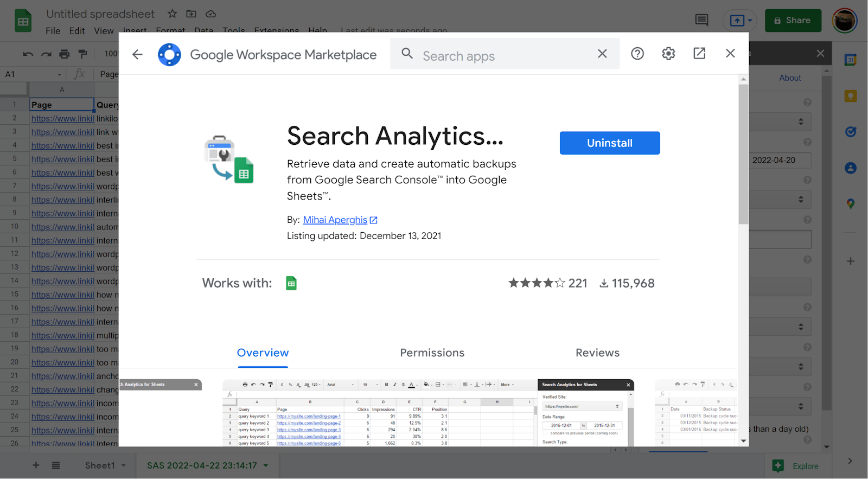The width and height of the screenshot is (868, 479).
Task: Open the Explore button
Action: point(796,465)
